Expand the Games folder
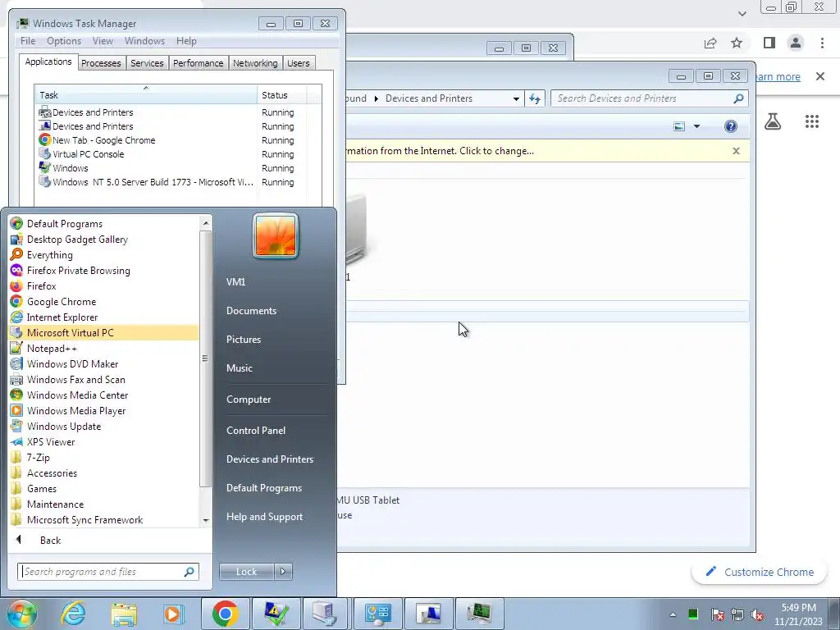840x630 pixels. pyautogui.click(x=42, y=489)
